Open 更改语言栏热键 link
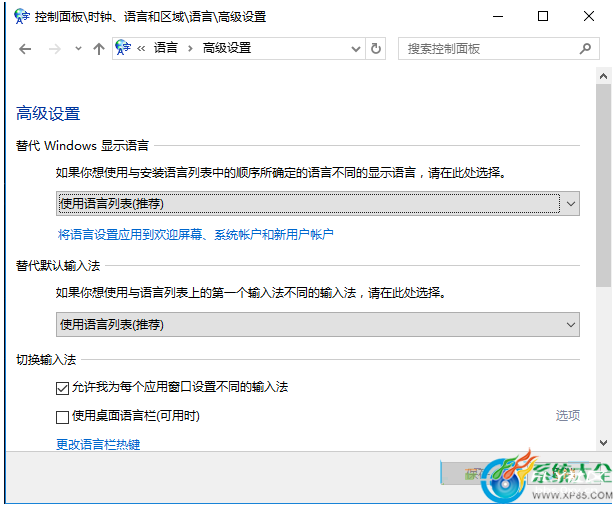615x506 pixels. coord(98,444)
